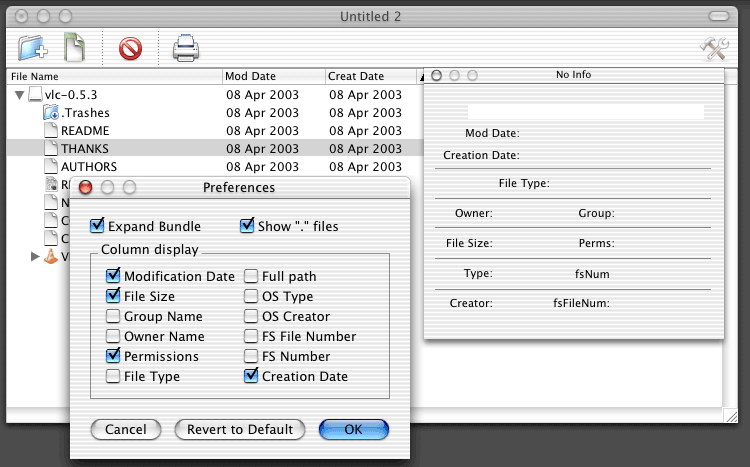Expand the VLC cone item triangle

click(36, 257)
